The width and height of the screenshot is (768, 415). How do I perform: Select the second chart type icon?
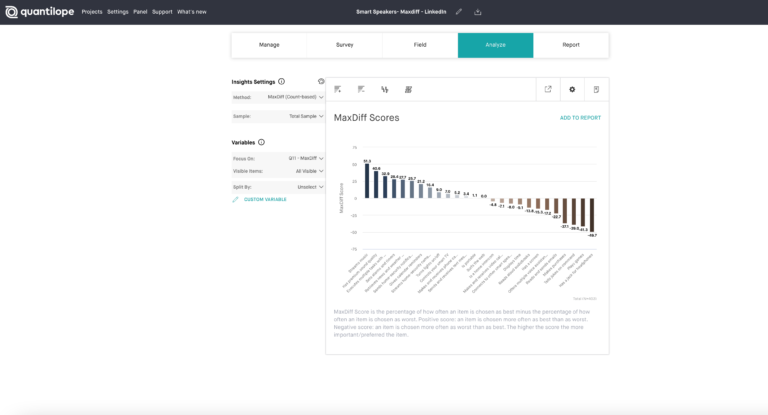pyautogui.click(x=361, y=90)
